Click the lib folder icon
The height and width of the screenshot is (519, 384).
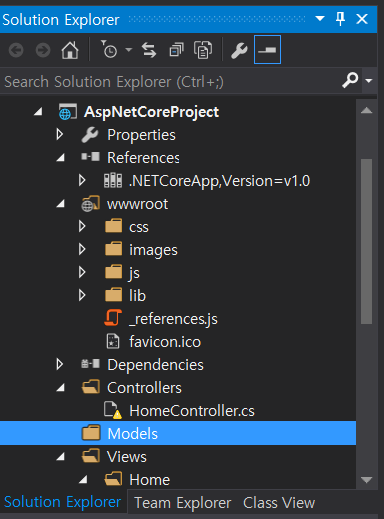113,295
